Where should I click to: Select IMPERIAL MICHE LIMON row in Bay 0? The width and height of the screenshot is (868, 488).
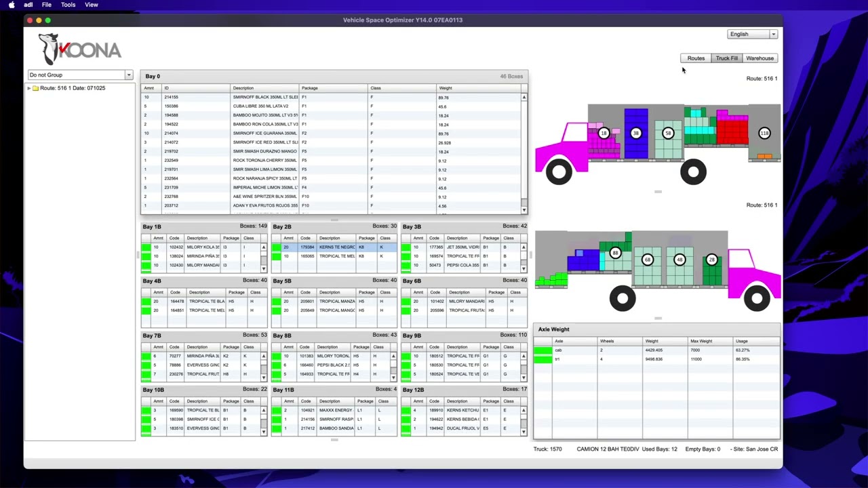pos(332,188)
